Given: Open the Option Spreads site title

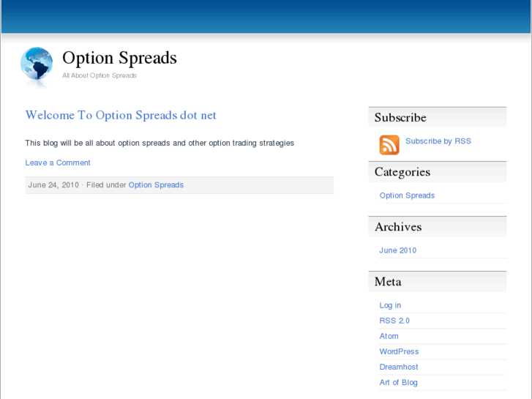Looking at the screenshot, I should pyautogui.click(x=119, y=58).
